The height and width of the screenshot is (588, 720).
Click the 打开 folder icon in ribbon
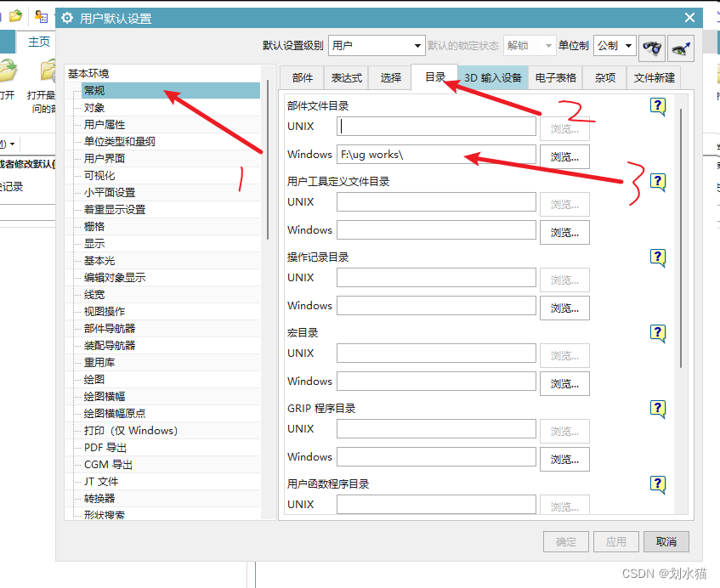pos(8,71)
